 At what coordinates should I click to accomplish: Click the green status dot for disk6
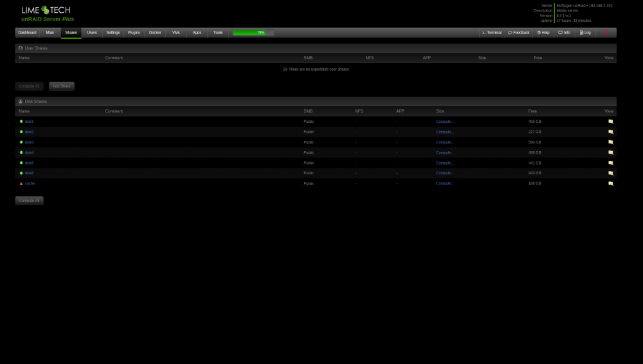(x=21, y=173)
